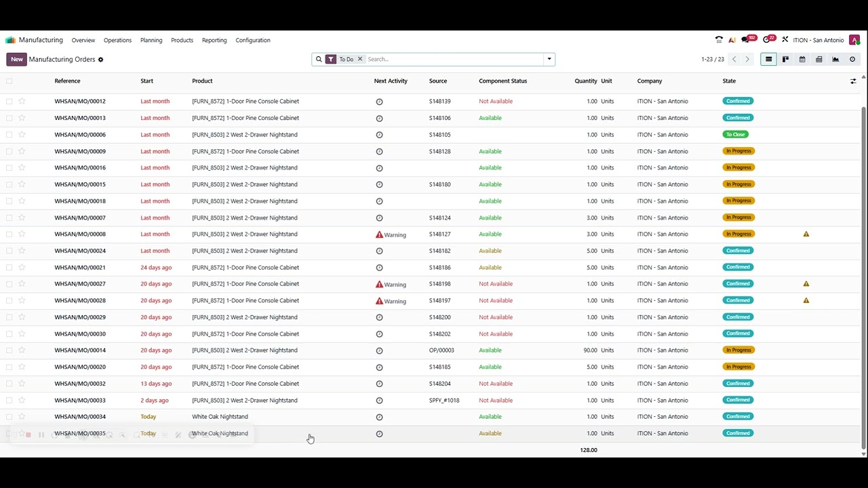The width and height of the screenshot is (868, 488).
Task: Open optional columns adjust icon
Action: point(853,81)
